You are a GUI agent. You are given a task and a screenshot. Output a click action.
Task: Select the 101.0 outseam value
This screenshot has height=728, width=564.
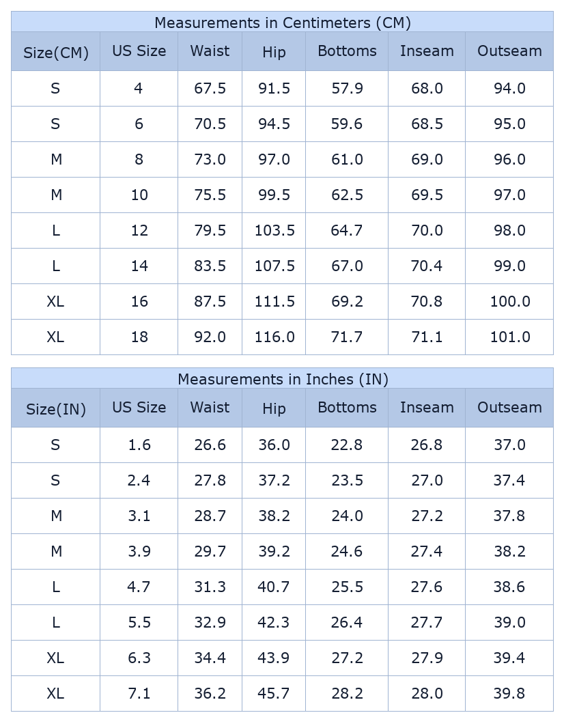pos(509,337)
